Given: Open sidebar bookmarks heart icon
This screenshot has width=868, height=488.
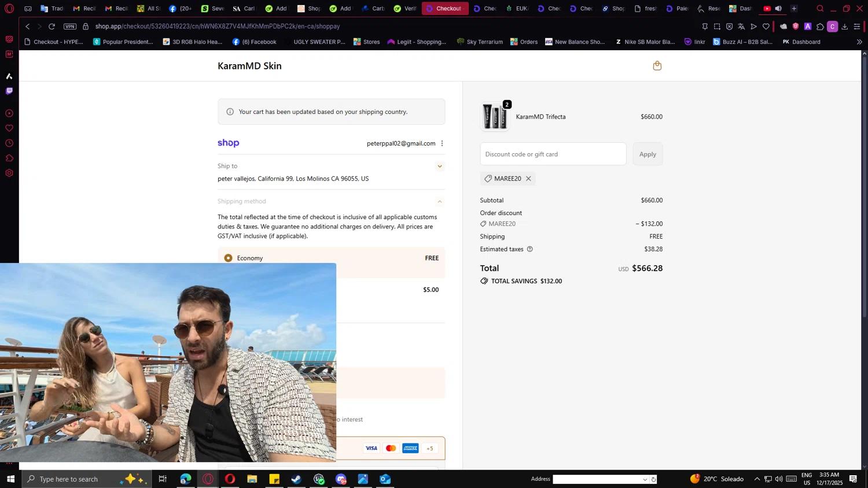Looking at the screenshot, I should pyautogui.click(x=9, y=128).
